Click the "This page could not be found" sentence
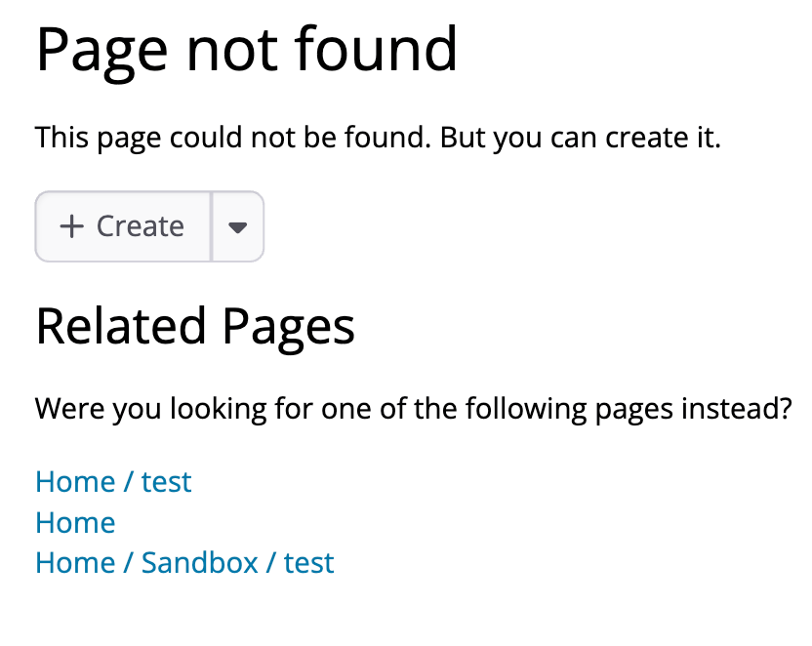 [x=232, y=138]
